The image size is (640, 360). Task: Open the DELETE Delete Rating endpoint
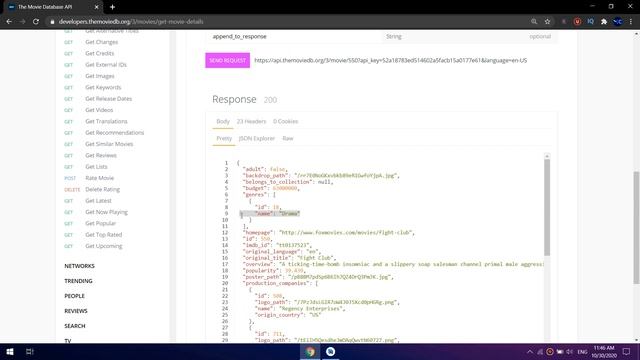[102, 189]
